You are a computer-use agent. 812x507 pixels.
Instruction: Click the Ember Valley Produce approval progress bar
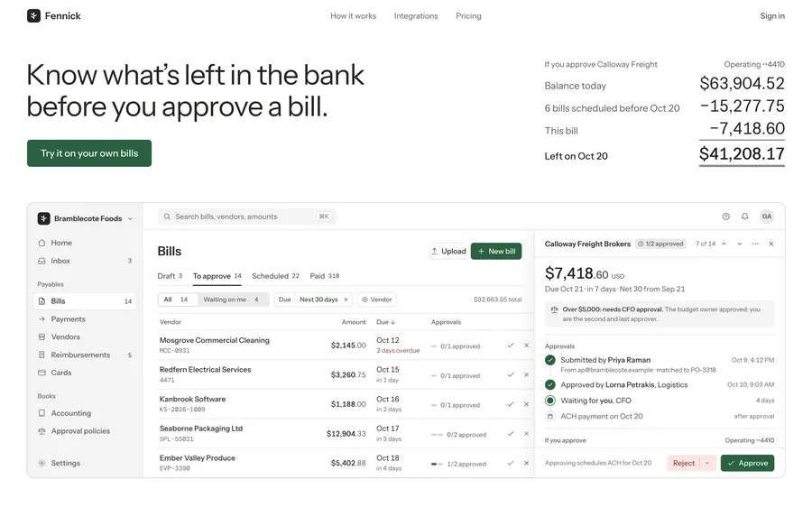[437, 464]
